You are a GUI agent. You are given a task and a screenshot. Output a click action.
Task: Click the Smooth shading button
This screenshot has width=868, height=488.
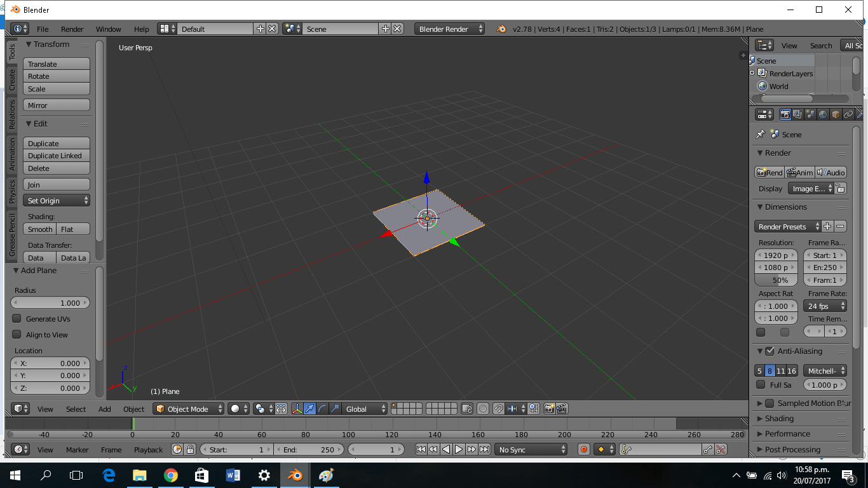(x=40, y=229)
